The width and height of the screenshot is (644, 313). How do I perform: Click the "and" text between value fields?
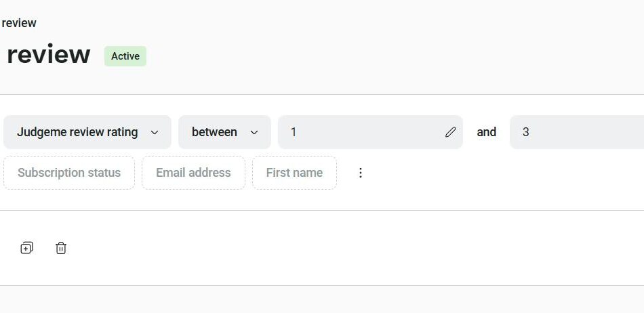click(x=486, y=132)
